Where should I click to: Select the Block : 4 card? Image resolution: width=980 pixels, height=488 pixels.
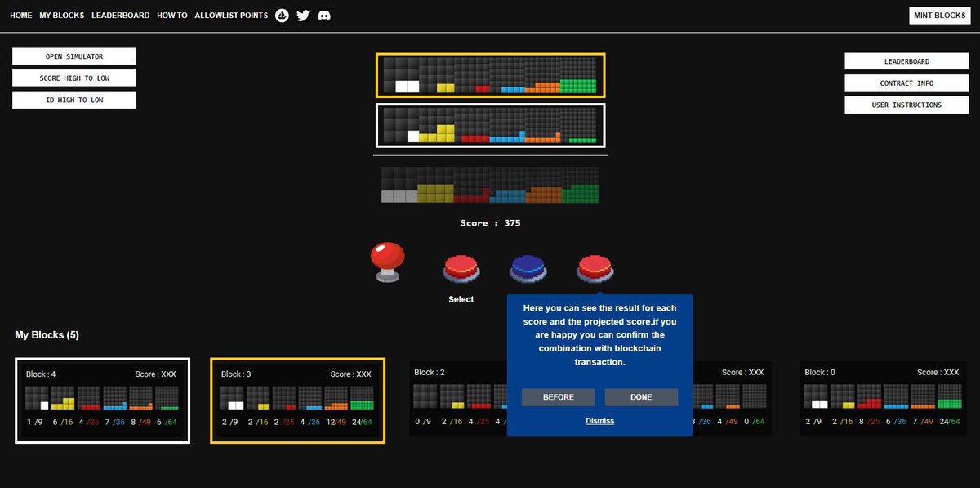103,401
